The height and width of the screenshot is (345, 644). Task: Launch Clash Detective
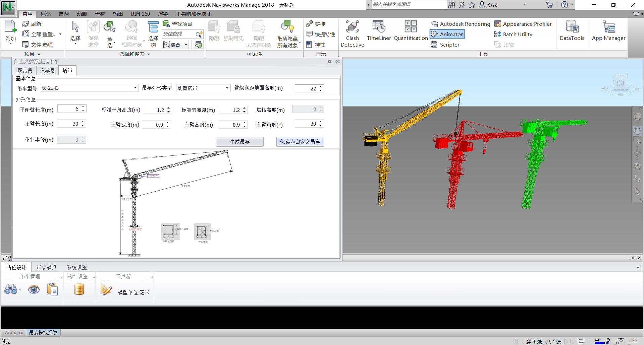click(x=352, y=33)
